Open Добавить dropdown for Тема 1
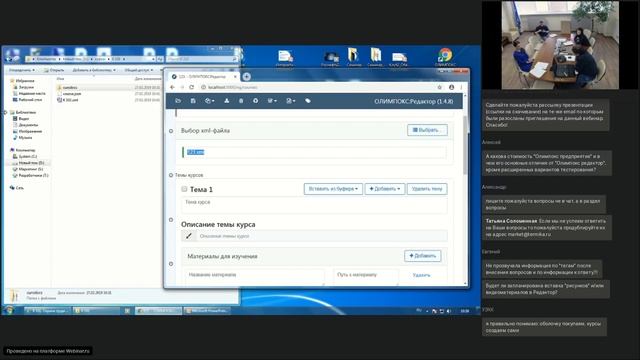 point(384,189)
